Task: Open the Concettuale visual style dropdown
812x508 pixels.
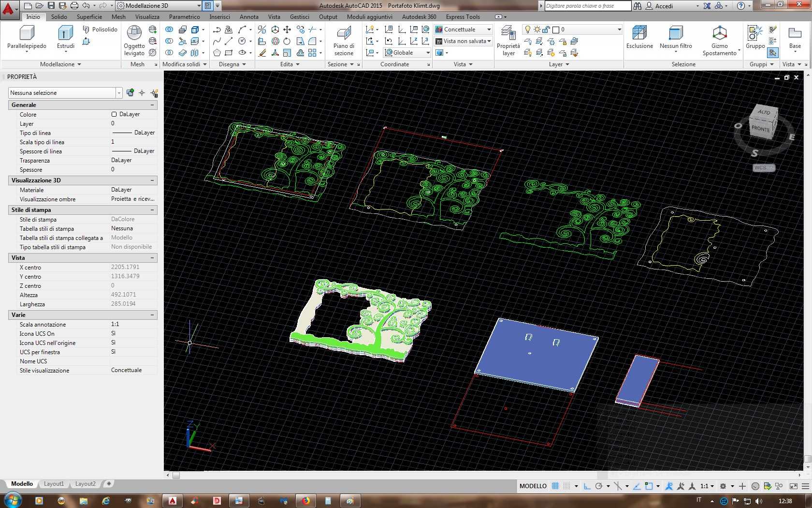Action: [463, 30]
